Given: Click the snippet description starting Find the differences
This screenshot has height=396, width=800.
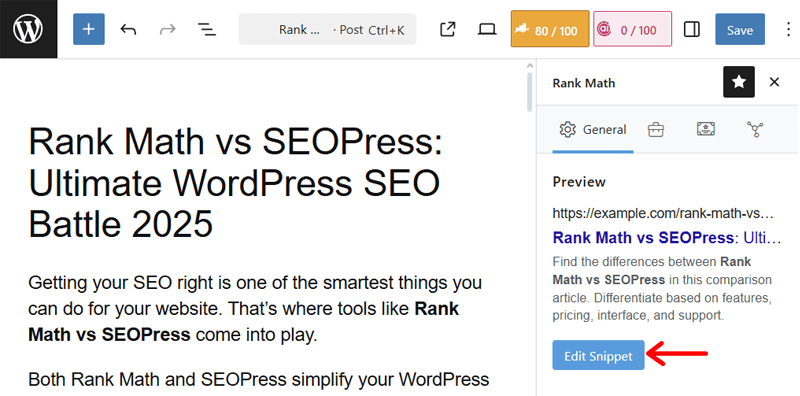Looking at the screenshot, I should point(663,289).
